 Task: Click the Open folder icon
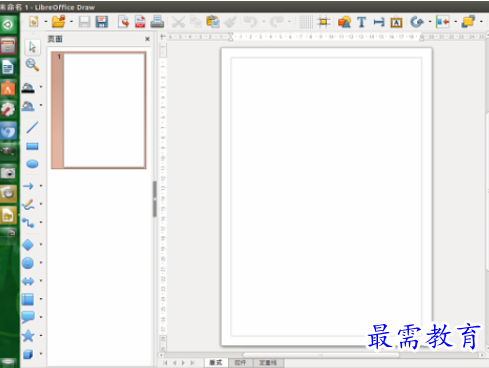pyautogui.click(x=59, y=22)
